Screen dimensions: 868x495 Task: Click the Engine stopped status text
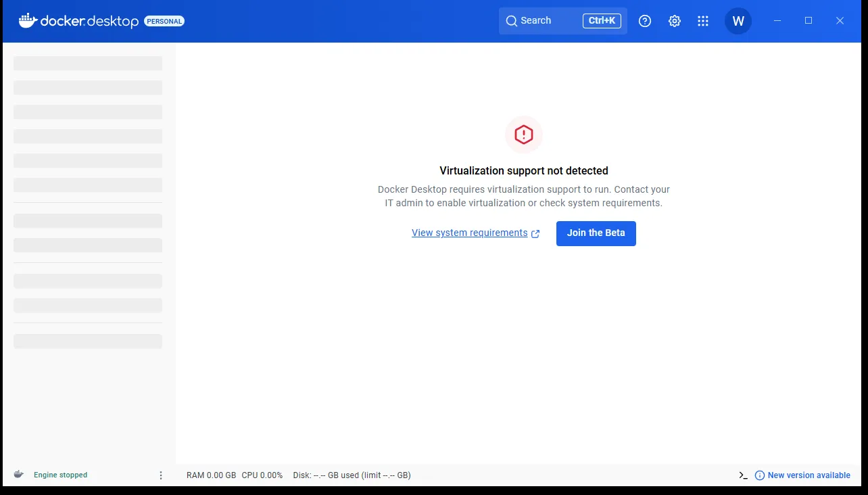pyautogui.click(x=61, y=475)
